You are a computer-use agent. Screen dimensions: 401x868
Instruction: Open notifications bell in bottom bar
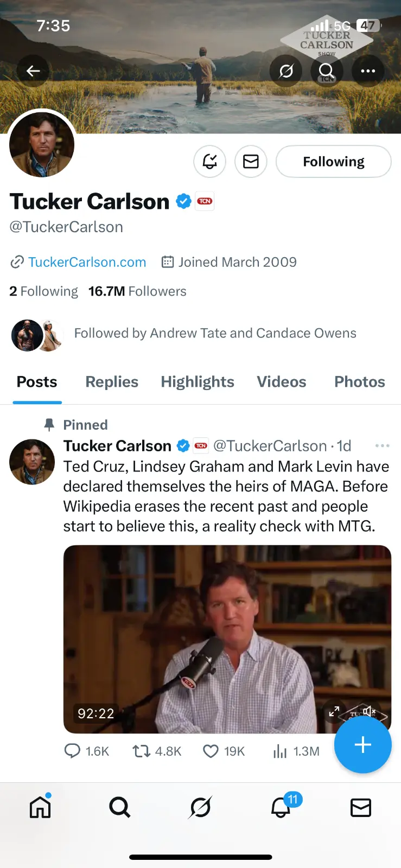click(281, 808)
